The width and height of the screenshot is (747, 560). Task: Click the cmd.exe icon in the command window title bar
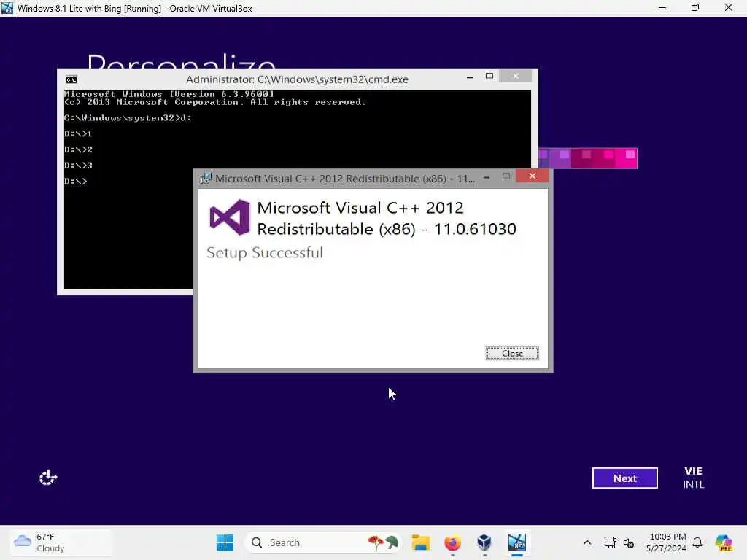(x=71, y=79)
